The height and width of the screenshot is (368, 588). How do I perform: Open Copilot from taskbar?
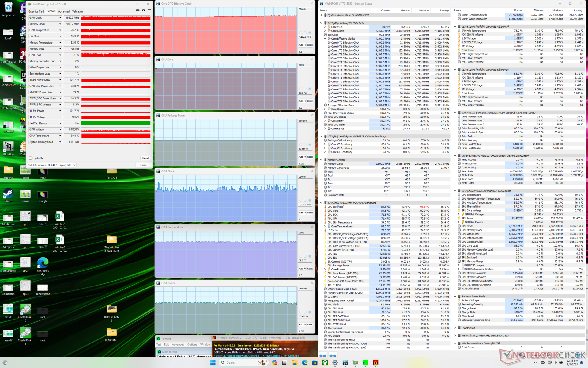pyautogui.click(x=274, y=362)
